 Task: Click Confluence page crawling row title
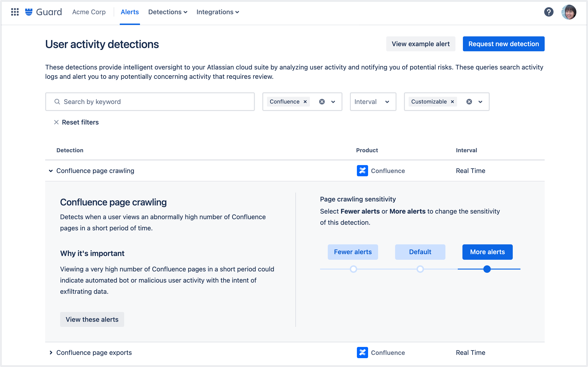[x=95, y=171]
